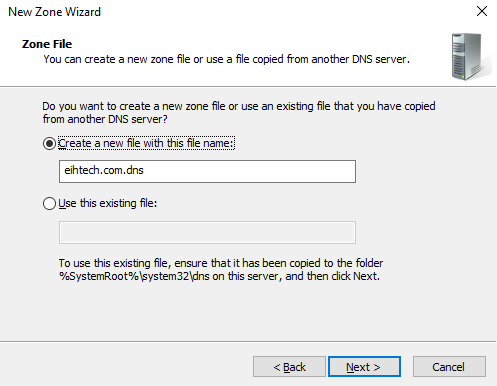Screen dimensions: 497x386
Task: Click the 'Do you want to create' question line
Action: pyautogui.click(x=239, y=106)
